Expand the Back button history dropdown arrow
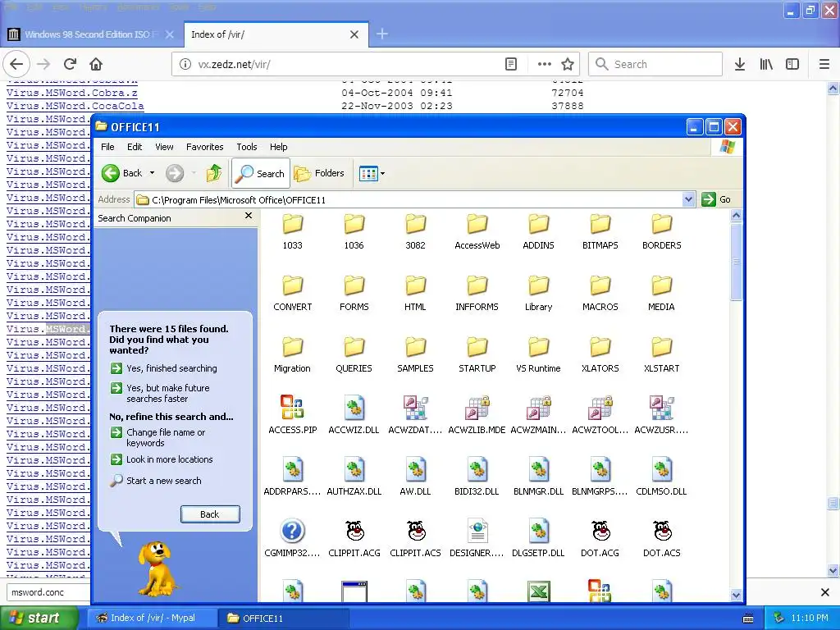 pos(152,173)
